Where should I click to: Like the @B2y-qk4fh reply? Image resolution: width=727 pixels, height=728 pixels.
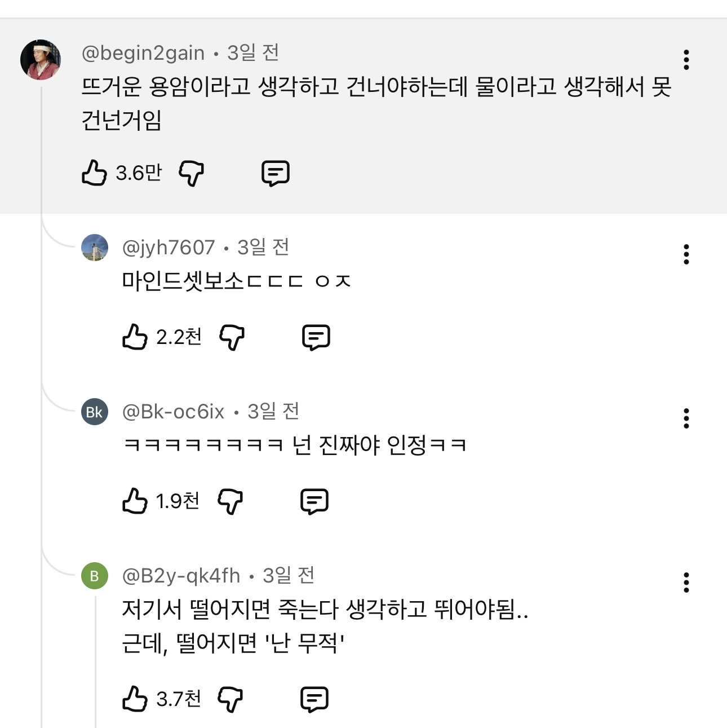(x=135, y=699)
